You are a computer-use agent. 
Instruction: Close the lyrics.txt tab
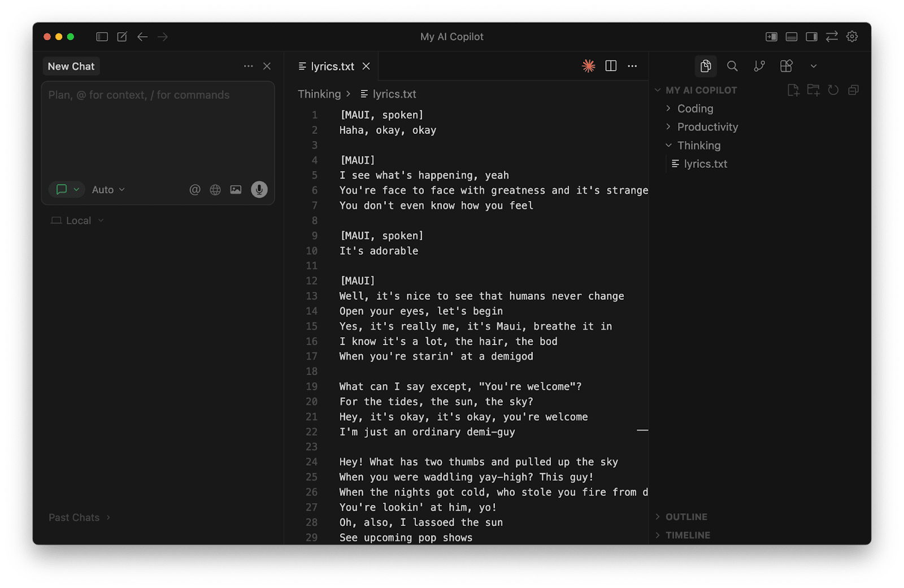coord(366,66)
